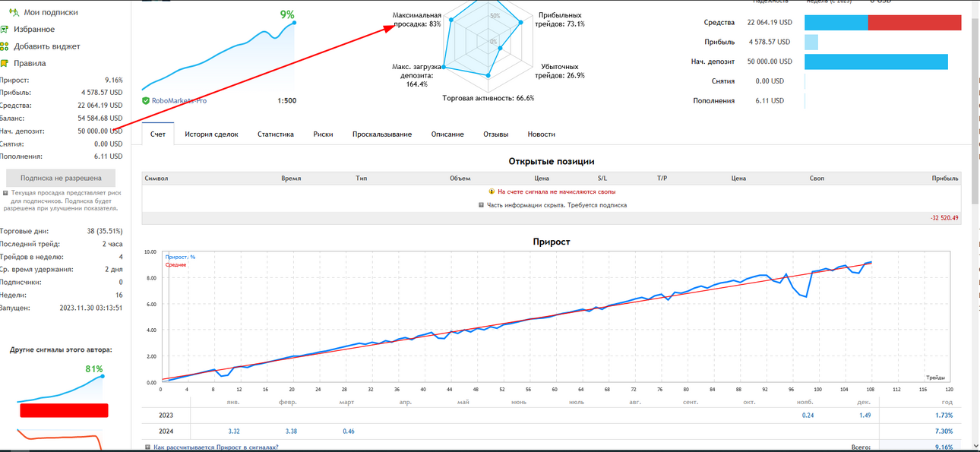
Task: Click the Время column header
Action: point(291,179)
